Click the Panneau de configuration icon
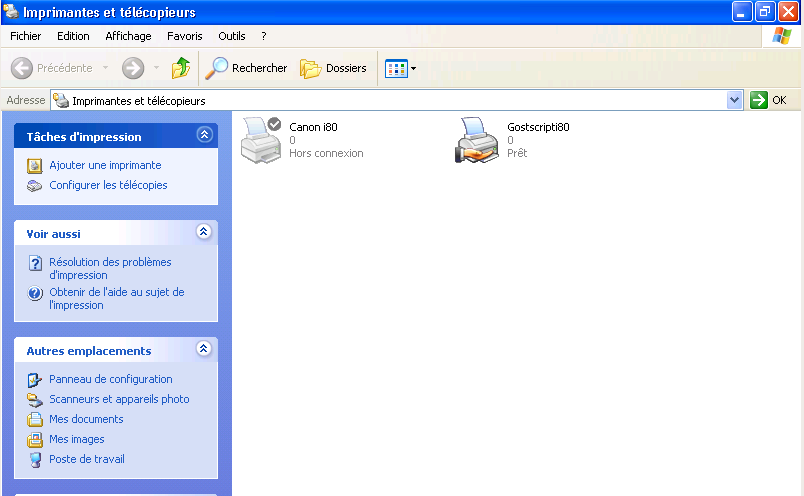 (x=34, y=380)
